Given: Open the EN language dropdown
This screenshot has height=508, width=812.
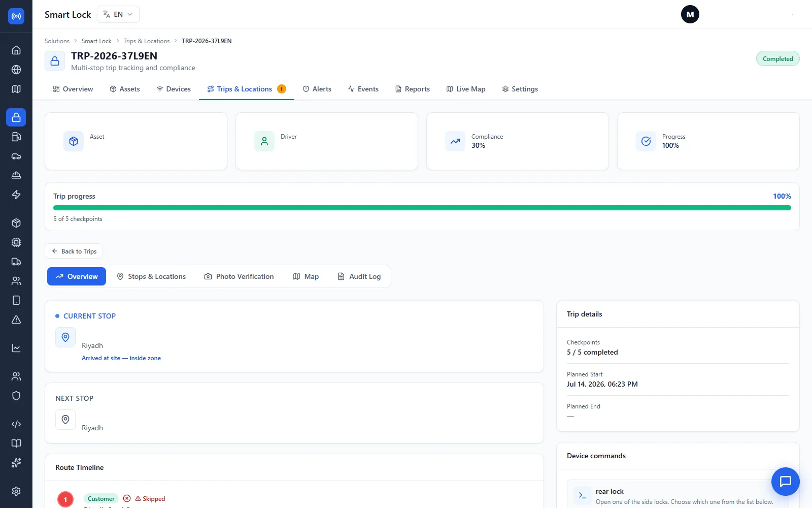Looking at the screenshot, I should pos(118,14).
